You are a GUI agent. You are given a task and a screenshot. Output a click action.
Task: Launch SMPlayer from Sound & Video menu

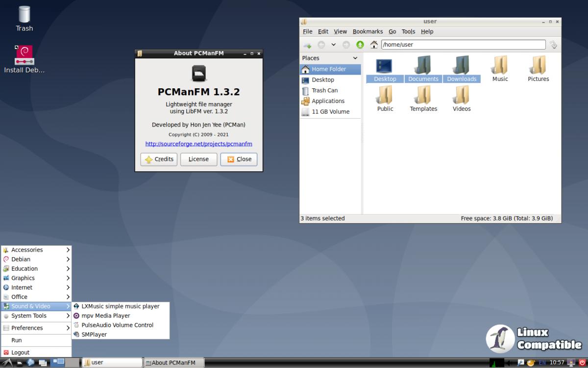coord(94,334)
